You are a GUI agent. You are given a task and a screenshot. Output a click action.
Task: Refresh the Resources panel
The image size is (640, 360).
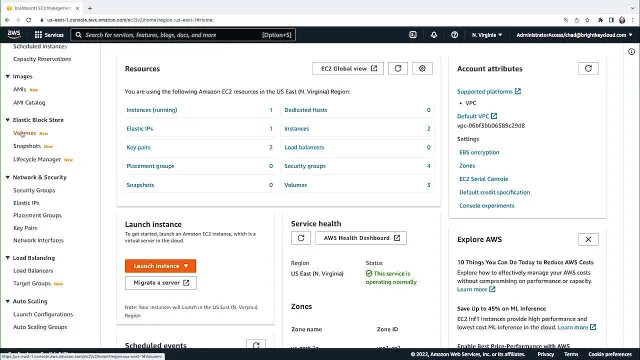click(x=398, y=69)
